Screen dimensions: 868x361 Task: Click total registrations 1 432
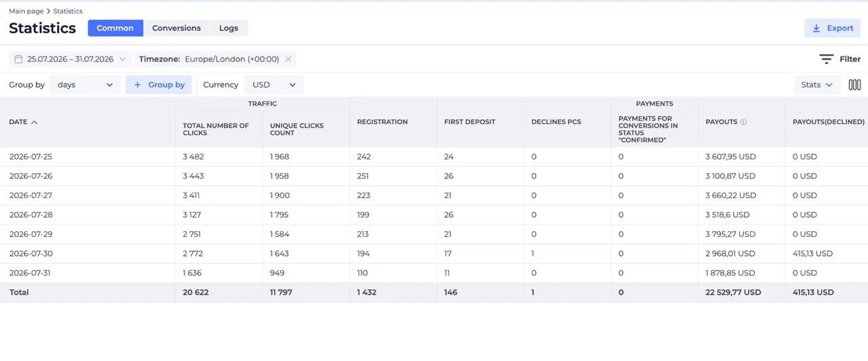click(x=367, y=292)
